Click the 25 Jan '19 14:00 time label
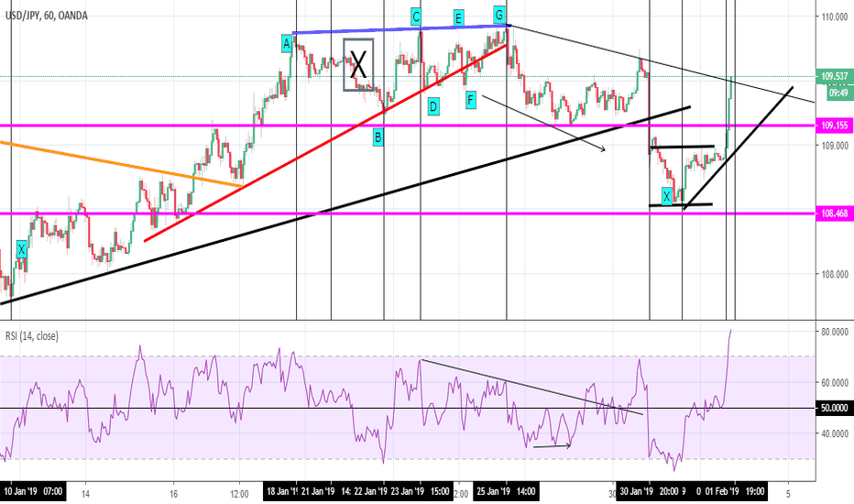Viewport: 854px width, 504px height. [506, 491]
